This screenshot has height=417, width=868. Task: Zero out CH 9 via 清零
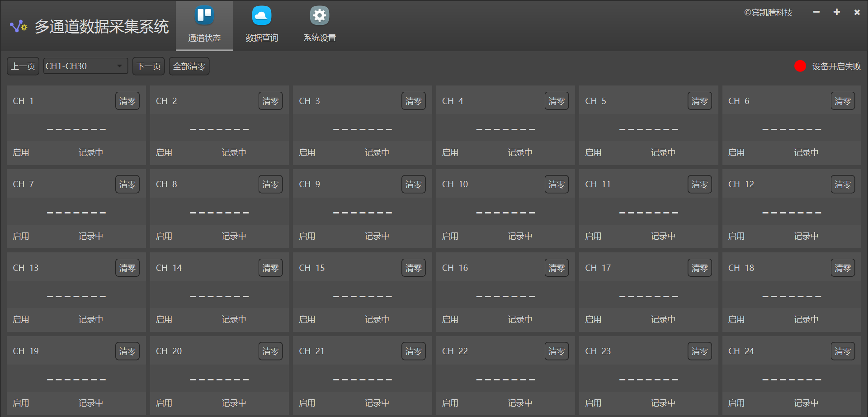coord(414,185)
